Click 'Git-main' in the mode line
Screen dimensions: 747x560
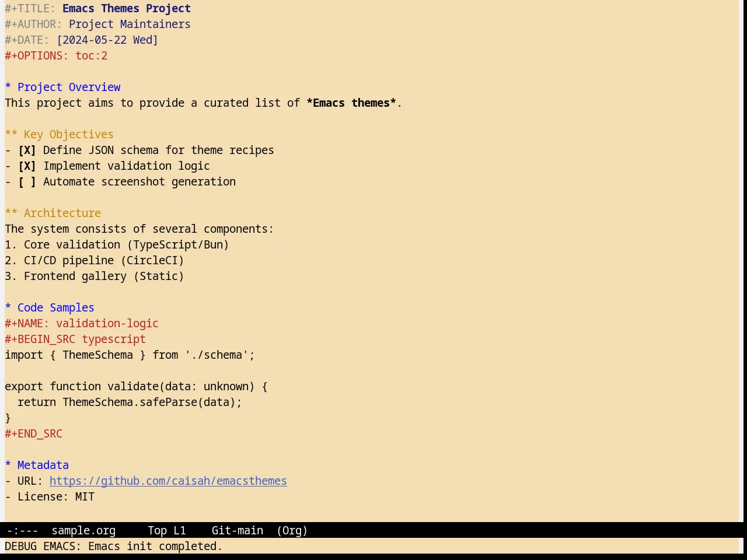tap(238, 530)
